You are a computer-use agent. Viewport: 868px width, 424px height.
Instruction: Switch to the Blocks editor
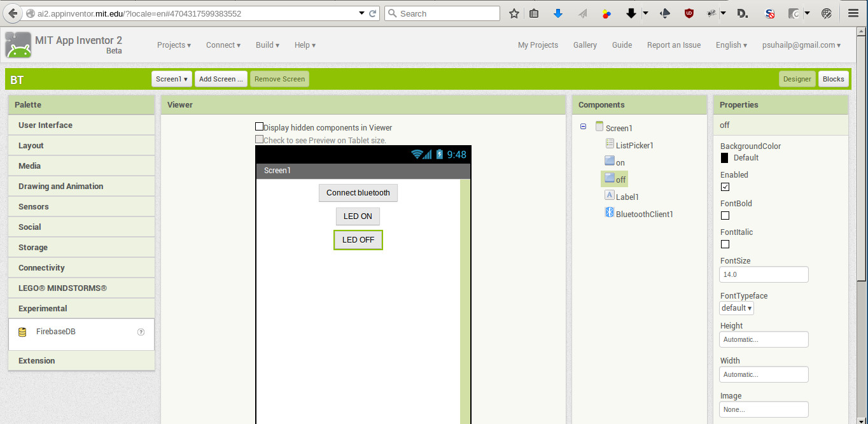pos(834,79)
